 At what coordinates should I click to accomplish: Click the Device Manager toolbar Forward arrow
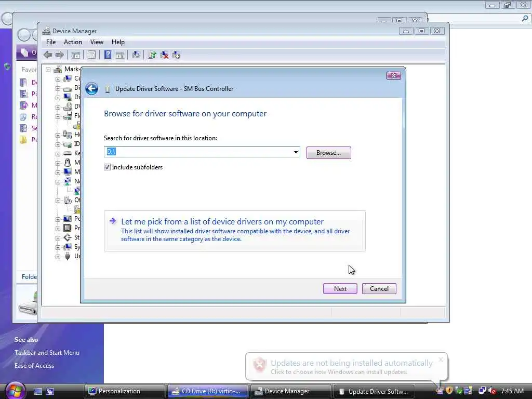coord(60,55)
